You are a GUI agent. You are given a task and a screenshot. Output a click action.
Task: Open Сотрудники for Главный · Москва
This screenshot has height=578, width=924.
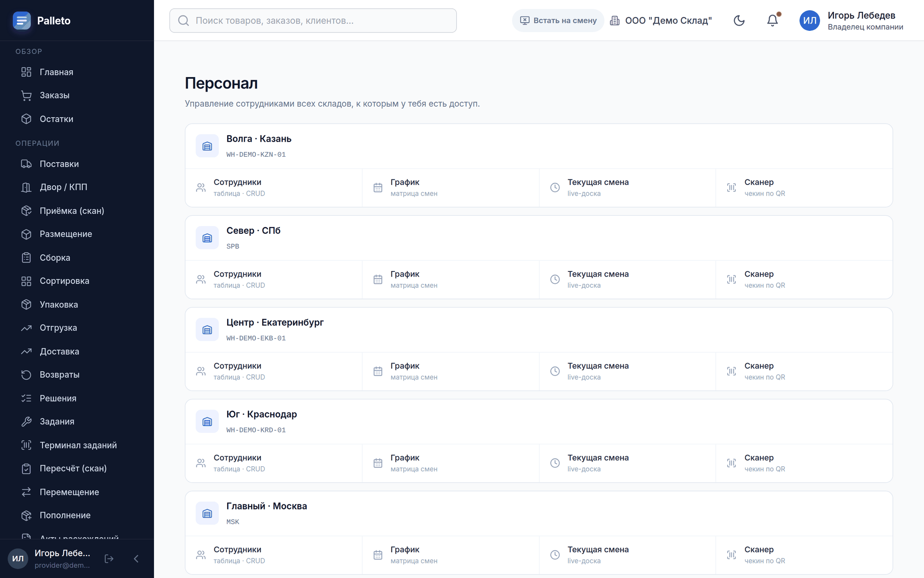click(274, 555)
